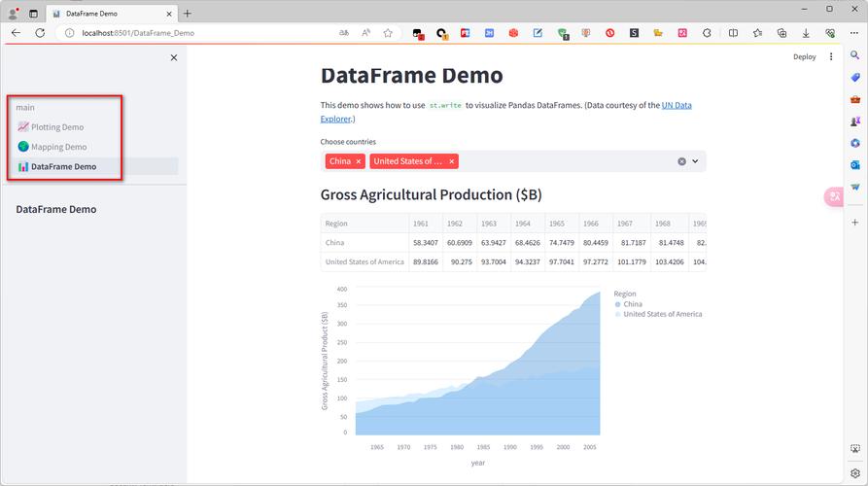The width and height of the screenshot is (868, 486).
Task: Toggle China in the chart legend
Action: 632,304
